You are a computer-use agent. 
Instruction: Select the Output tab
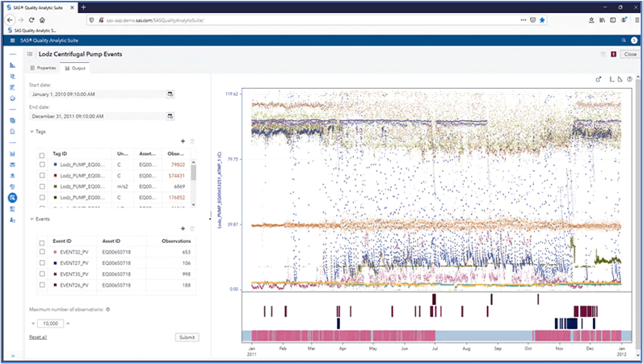(x=76, y=68)
